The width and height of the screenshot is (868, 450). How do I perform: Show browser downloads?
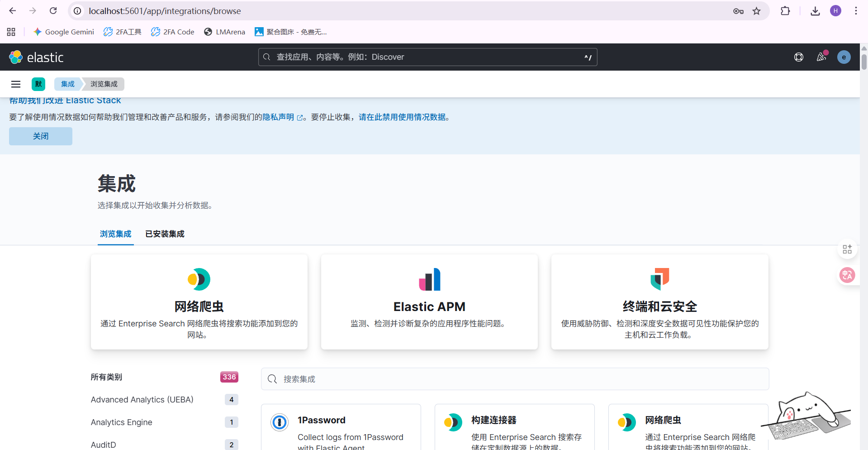pyautogui.click(x=815, y=11)
